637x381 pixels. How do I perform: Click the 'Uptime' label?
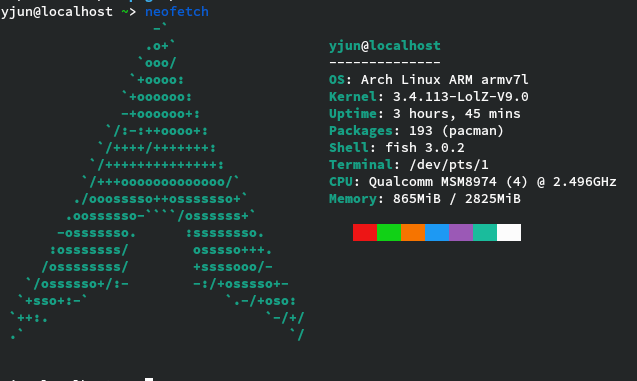click(x=353, y=114)
